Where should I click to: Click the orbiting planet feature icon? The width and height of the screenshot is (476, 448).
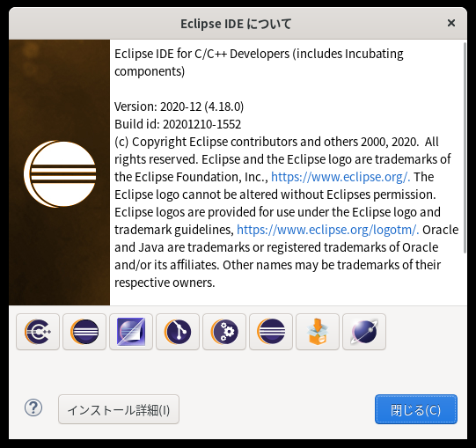click(x=364, y=332)
